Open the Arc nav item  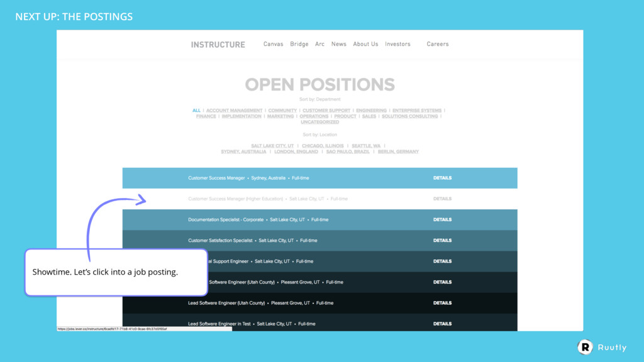click(319, 44)
